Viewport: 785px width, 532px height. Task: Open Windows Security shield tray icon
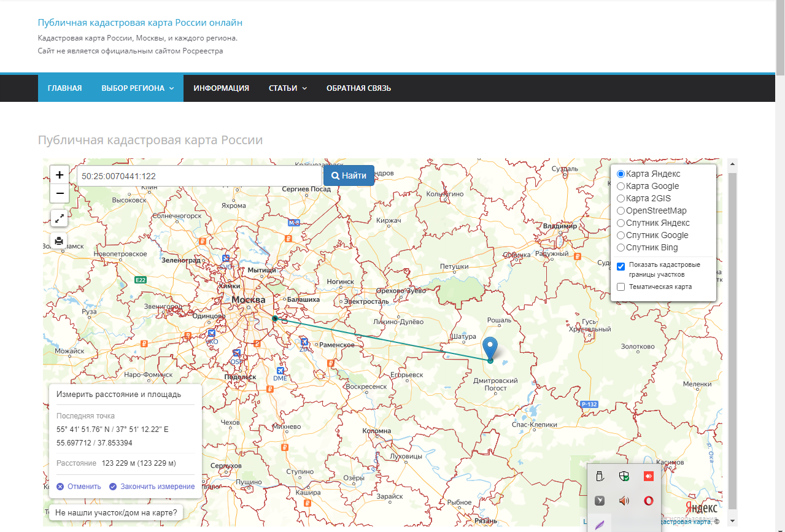(624, 476)
